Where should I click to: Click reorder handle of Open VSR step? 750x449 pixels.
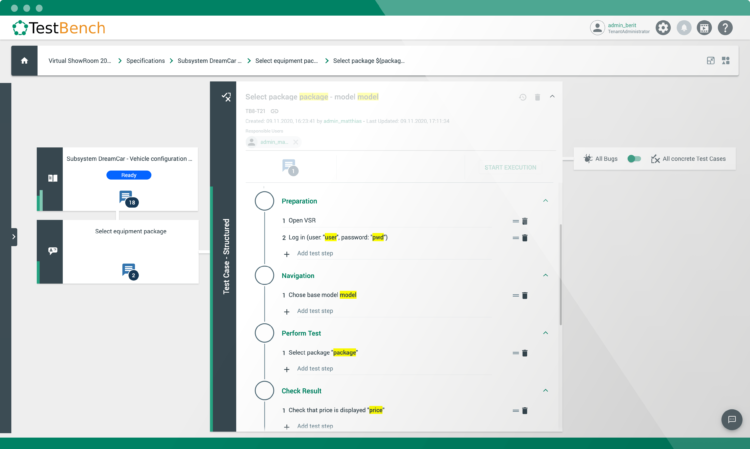[x=516, y=221]
